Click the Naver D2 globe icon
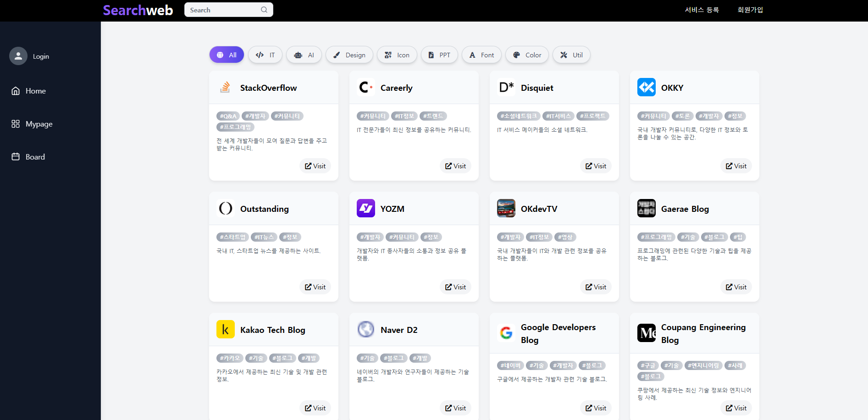The width and height of the screenshot is (868, 420). point(365,329)
